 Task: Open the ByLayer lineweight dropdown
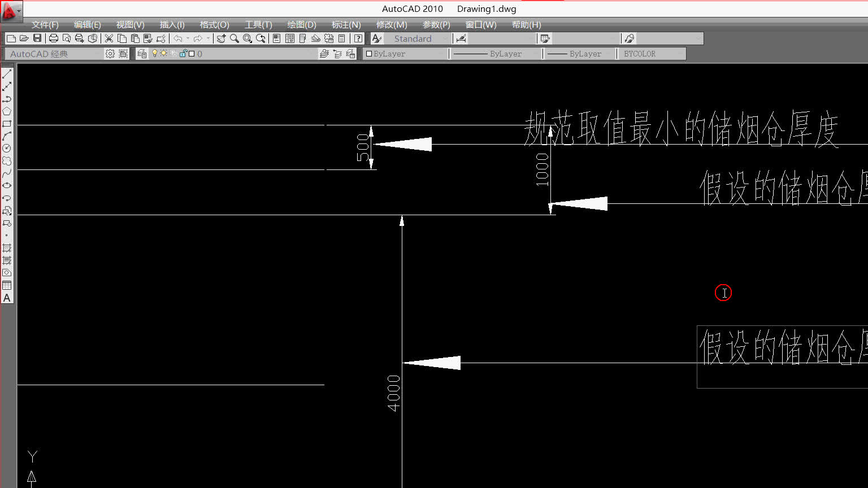580,54
